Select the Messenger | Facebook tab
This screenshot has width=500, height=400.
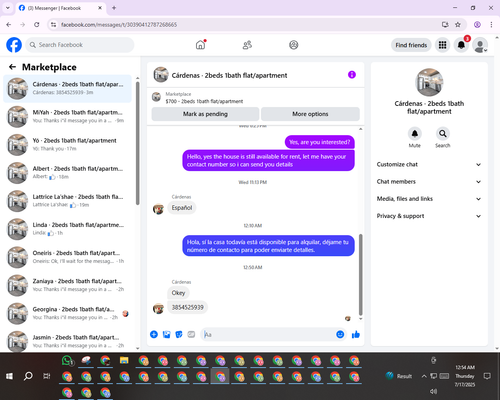coord(60,8)
